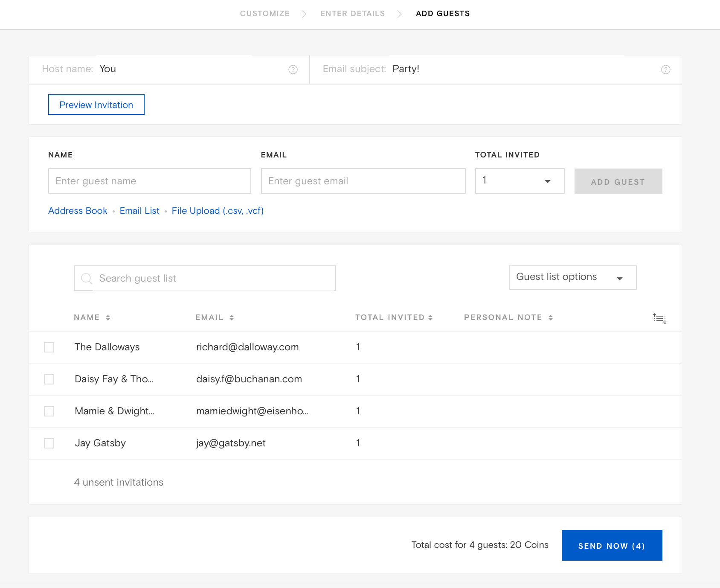The width and height of the screenshot is (720, 588).
Task: Select The Dalloways row checkbox
Action: coord(49,347)
